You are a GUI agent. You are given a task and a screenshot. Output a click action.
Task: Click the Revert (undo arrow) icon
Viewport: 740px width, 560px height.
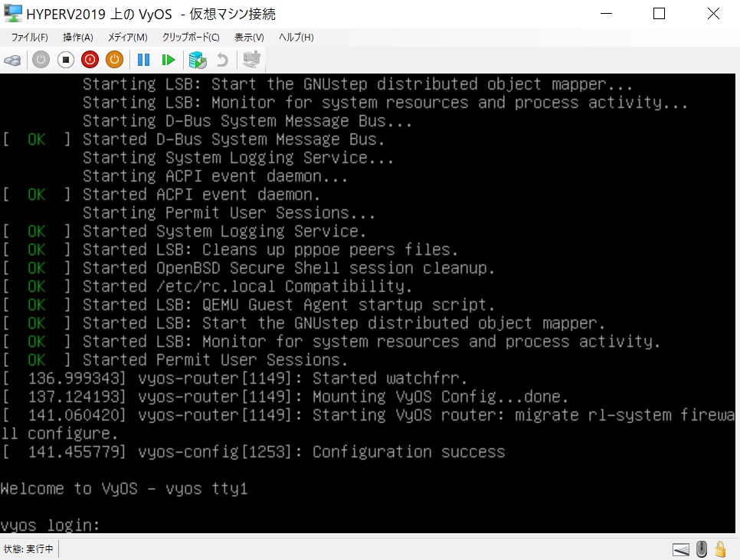pyautogui.click(x=222, y=60)
